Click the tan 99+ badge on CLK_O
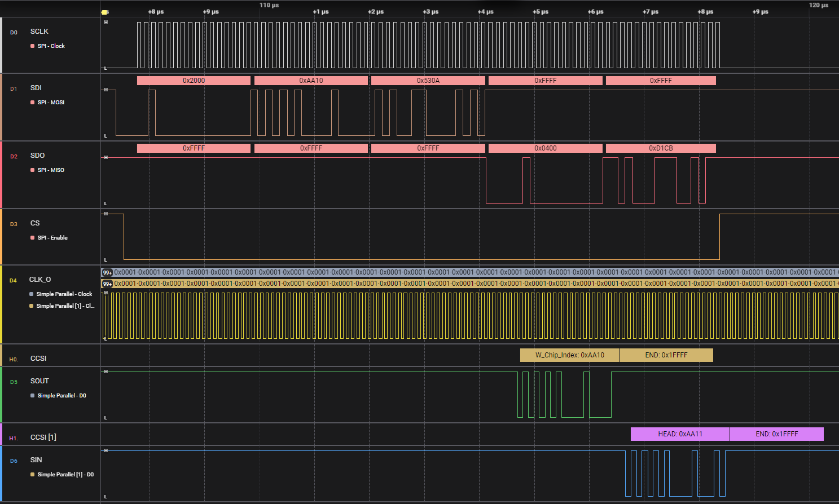Image resolution: width=839 pixels, height=504 pixels. coord(107,284)
